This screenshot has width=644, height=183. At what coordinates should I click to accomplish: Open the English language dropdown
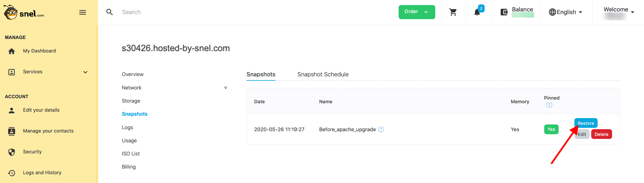point(566,12)
